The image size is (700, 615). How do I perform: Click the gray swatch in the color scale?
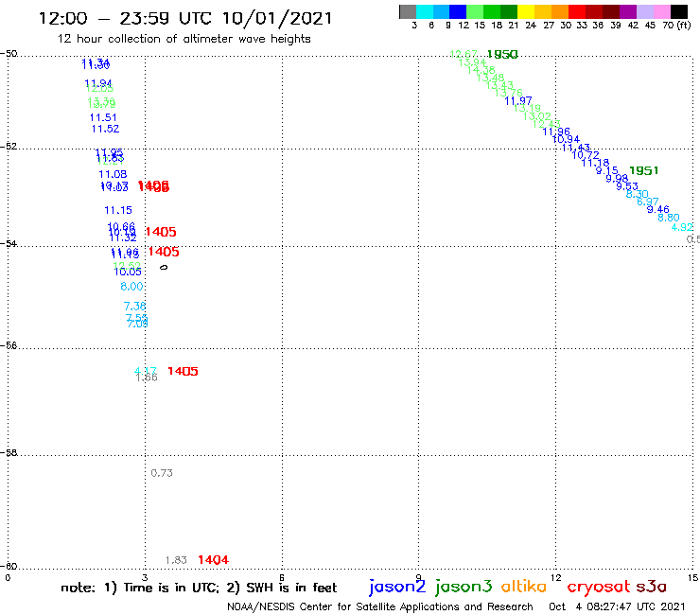point(408,11)
